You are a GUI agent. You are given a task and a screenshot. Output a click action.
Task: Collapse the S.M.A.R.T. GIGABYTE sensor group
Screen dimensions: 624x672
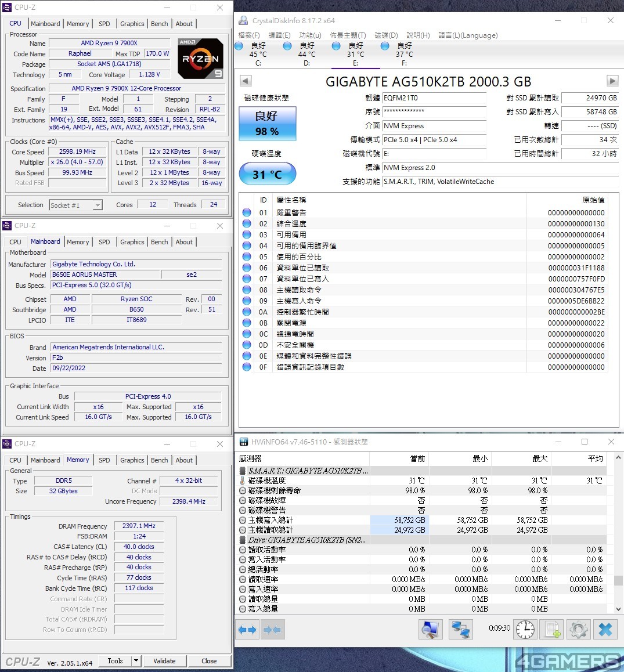pyautogui.click(x=243, y=471)
